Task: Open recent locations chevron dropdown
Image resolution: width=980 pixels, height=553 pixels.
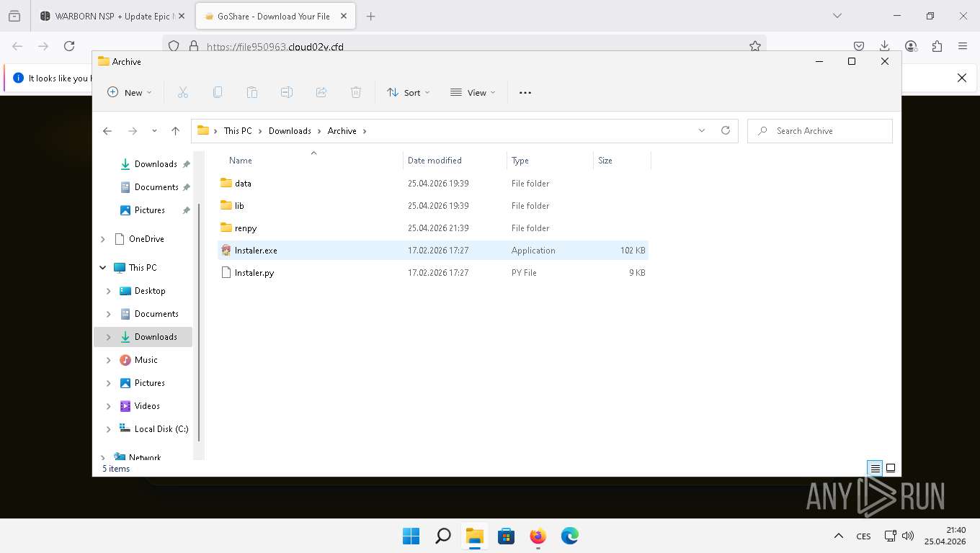Action: pos(154,131)
